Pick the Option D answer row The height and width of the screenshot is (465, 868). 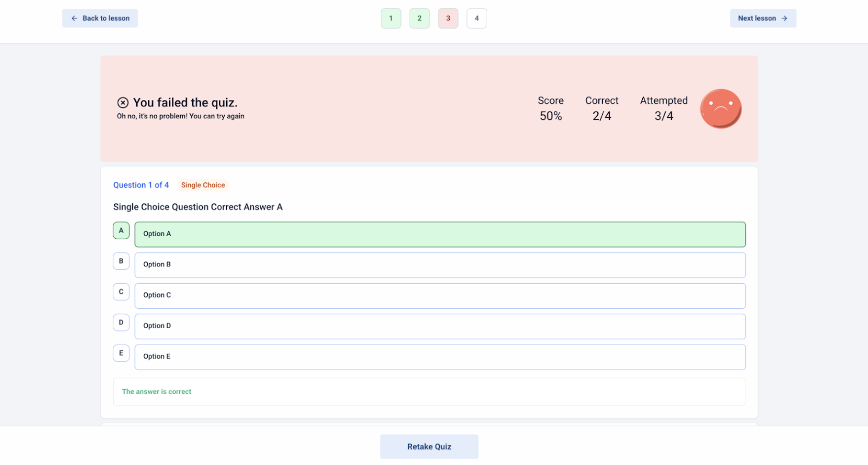click(439, 326)
